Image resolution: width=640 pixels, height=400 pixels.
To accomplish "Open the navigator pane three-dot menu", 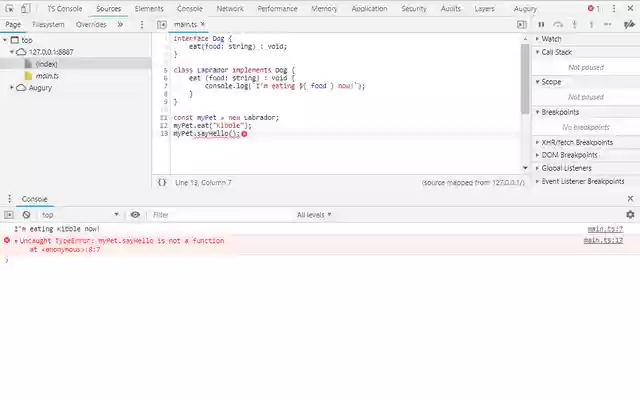I will (x=142, y=24).
